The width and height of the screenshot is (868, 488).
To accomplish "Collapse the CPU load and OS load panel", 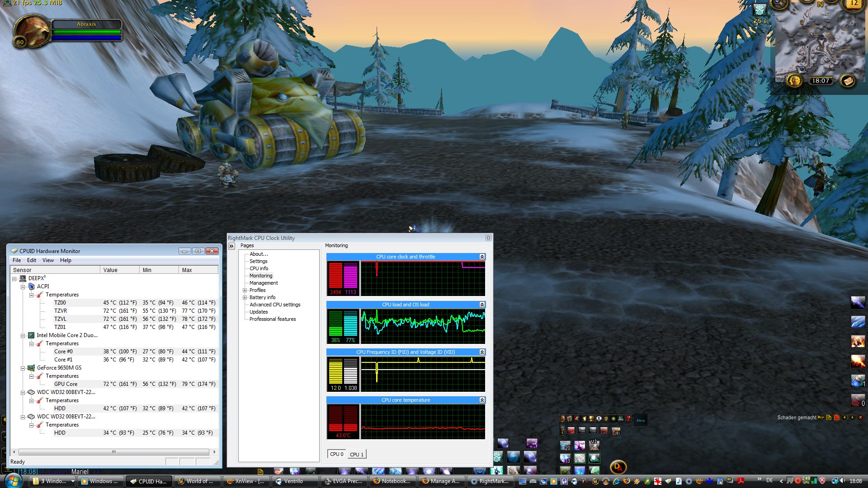I will tap(482, 305).
